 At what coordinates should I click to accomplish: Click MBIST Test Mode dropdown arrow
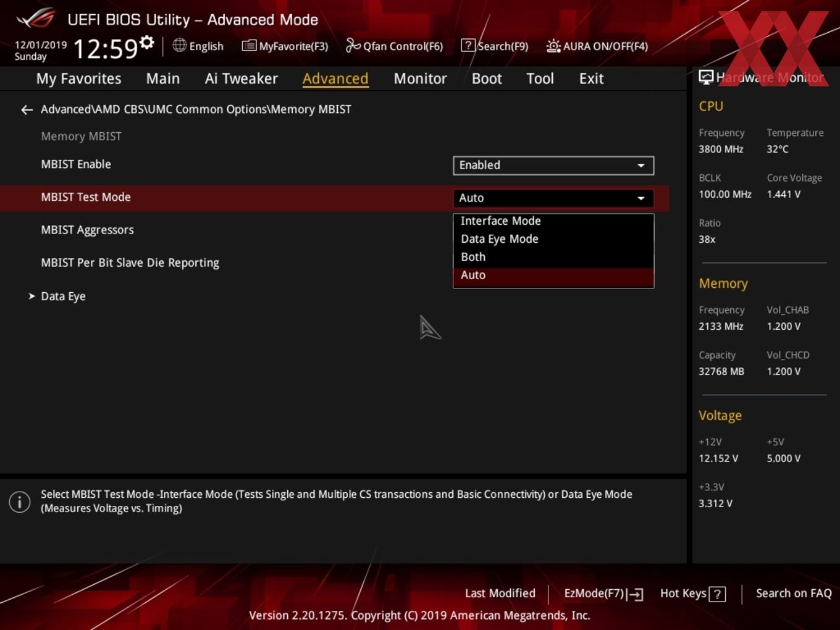pos(641,198)
